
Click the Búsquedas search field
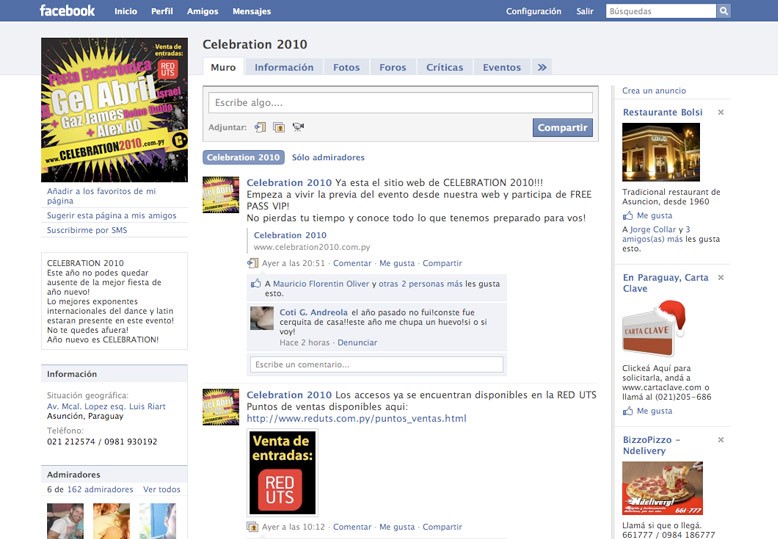661,11
